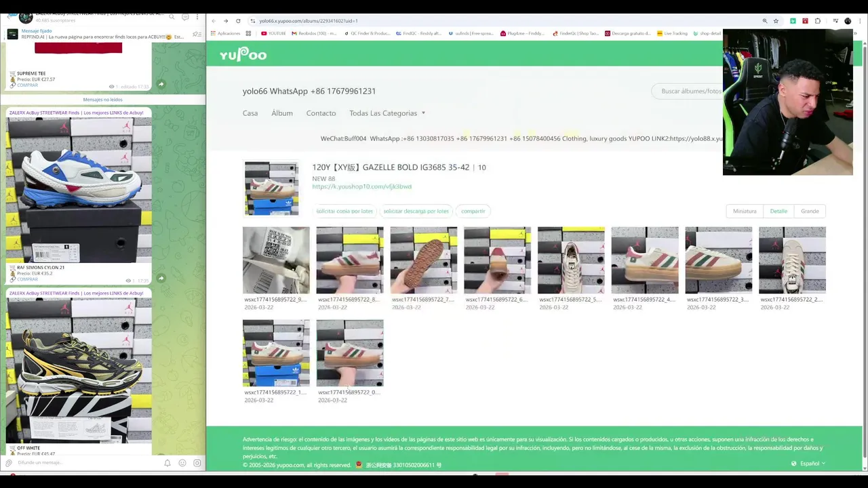
Task: Open the browser zoom magnifier icon
Action: (765, 21)
